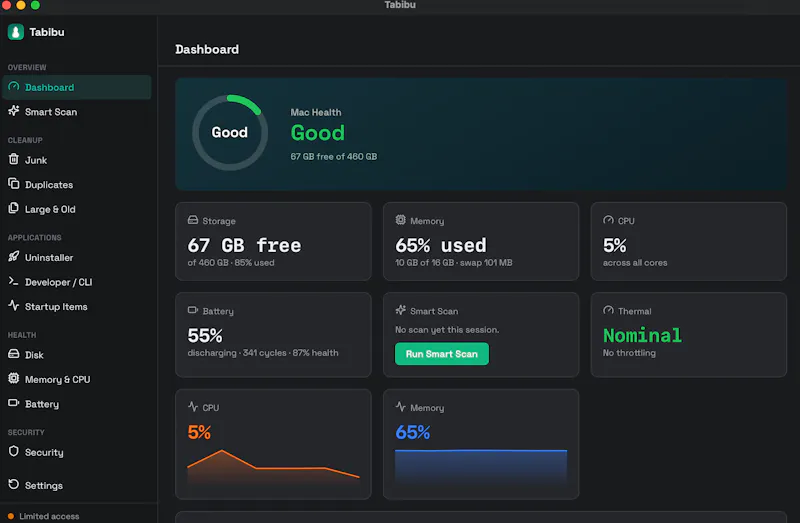Click the Smart Scan sparkle icon in sidebar

point(14,111)
